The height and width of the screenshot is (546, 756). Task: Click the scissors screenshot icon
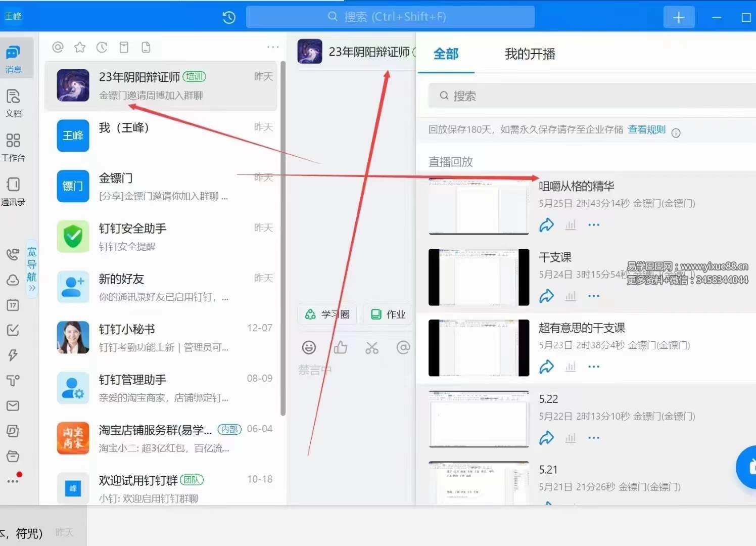372,348
